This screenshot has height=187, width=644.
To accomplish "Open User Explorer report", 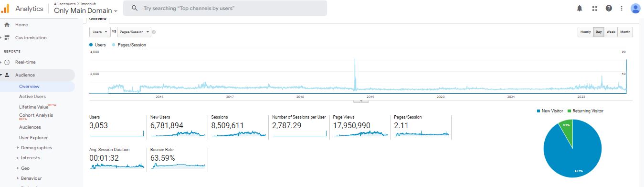I will (x=33, y=138).
